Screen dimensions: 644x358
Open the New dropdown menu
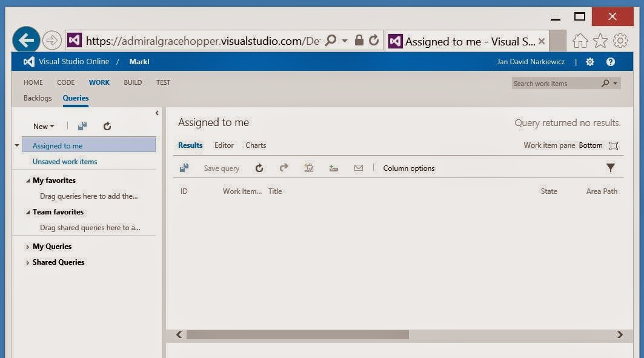[44, 127]
